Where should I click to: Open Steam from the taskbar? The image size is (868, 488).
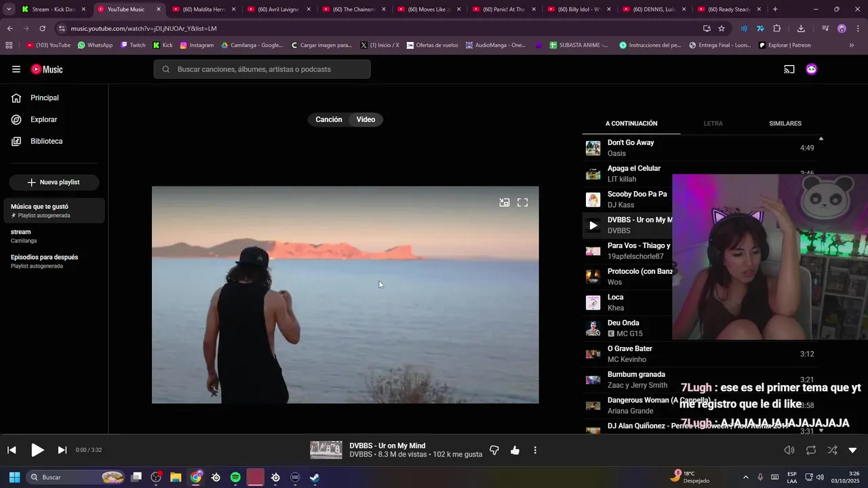[x=315, y=477]
